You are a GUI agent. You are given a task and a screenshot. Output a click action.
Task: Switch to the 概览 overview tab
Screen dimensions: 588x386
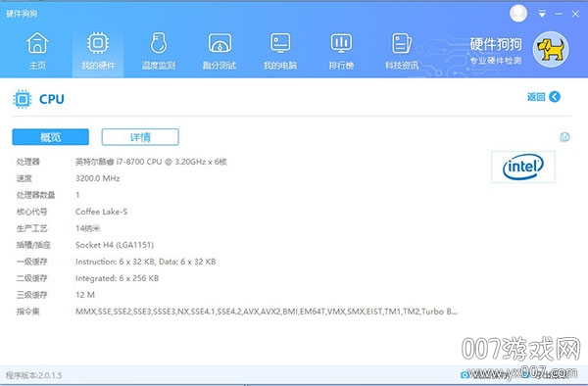pos(51,137)
